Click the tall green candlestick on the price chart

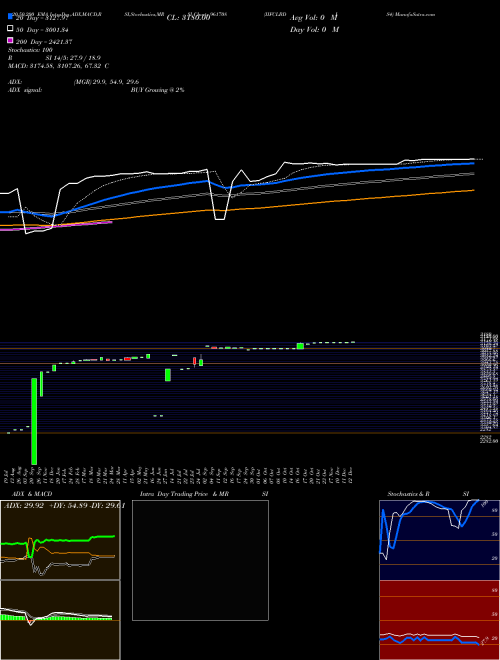[x=34, y=421]
